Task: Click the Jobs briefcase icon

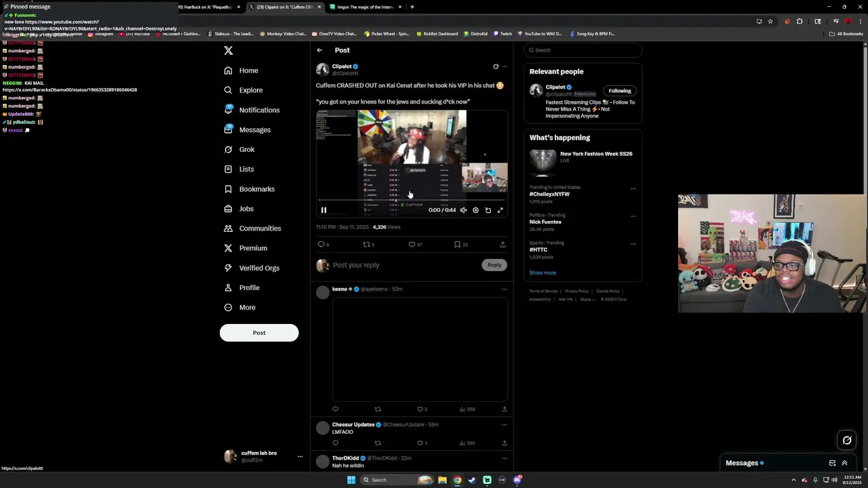Action: [229, 209]
